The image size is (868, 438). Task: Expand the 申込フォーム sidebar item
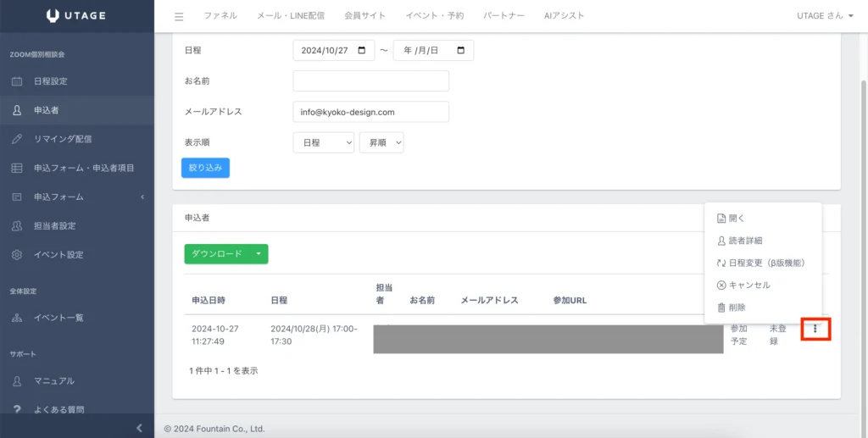(x=77, y=197)
